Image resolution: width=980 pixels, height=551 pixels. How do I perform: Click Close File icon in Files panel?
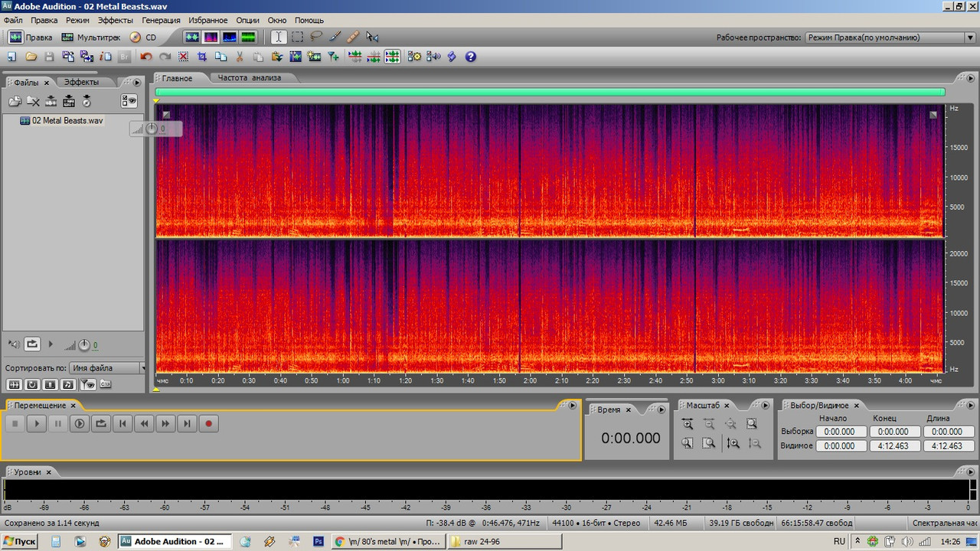(33, 101)
